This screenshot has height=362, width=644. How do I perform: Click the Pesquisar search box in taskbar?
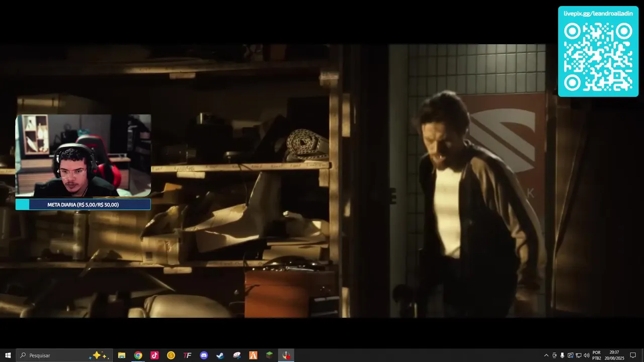click(64, 355)
